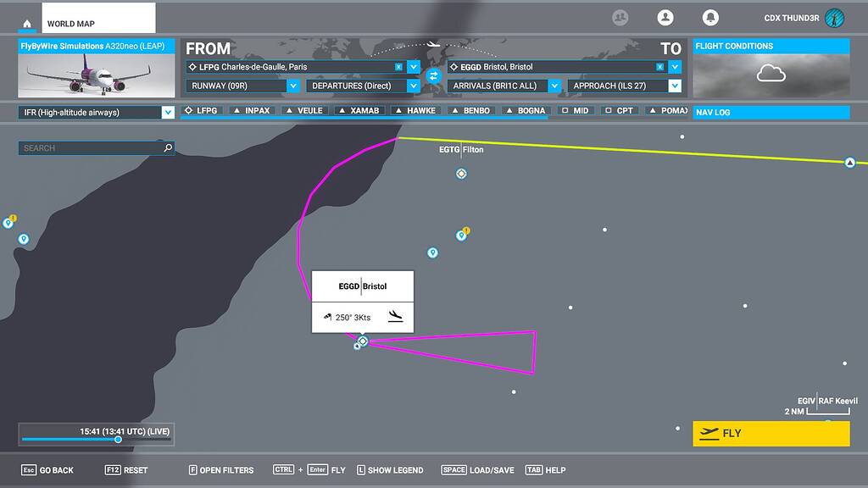Viewport: 868px width, 488px height.
Task: Open the NAV LOG panel
Action: [x=770, y=112]
